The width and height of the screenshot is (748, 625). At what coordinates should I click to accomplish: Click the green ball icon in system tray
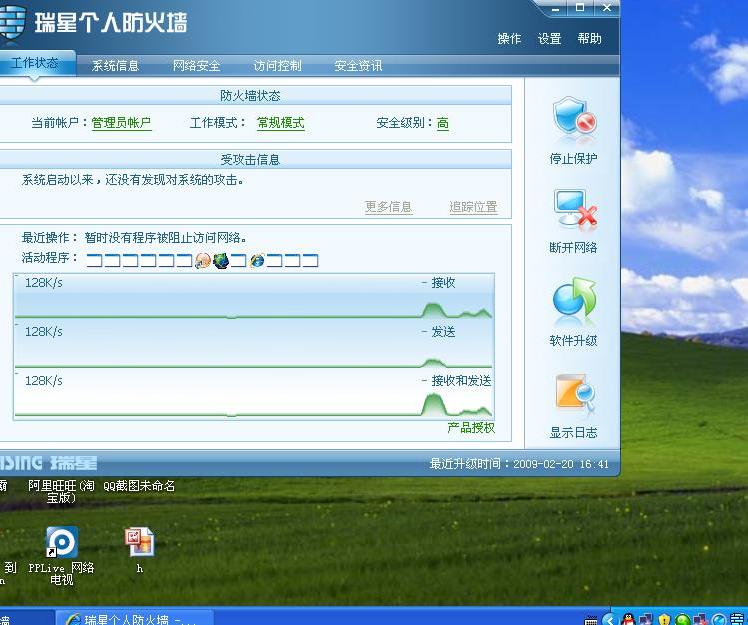682,620
